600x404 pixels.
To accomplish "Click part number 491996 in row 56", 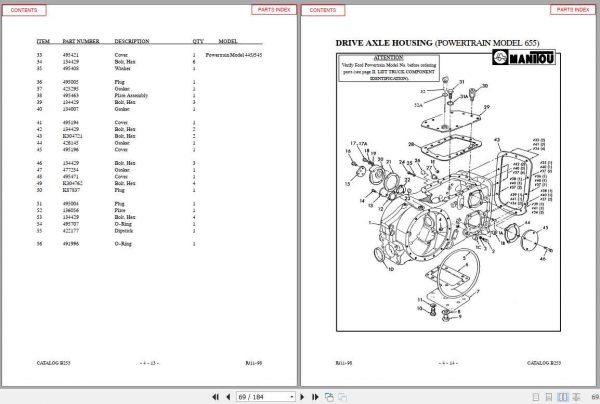I will point(71,244).
